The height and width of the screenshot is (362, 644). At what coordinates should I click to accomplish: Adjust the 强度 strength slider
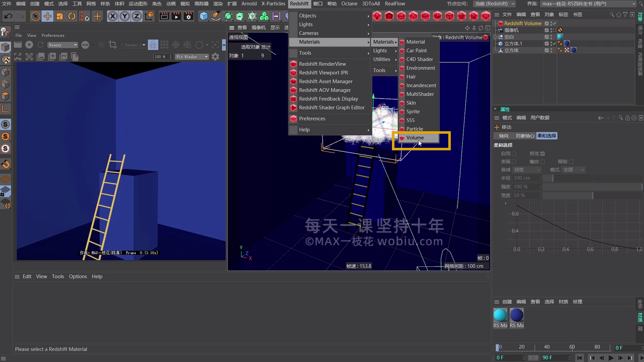592,187
